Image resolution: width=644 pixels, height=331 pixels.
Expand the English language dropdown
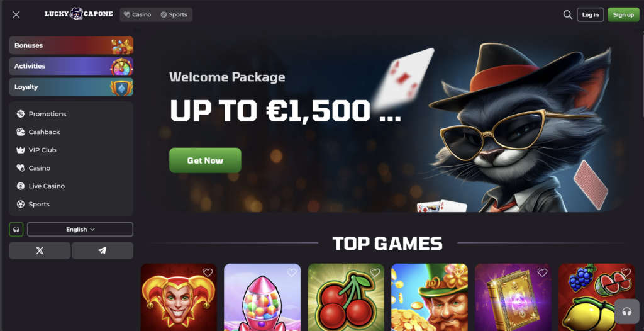coord(80,230)
